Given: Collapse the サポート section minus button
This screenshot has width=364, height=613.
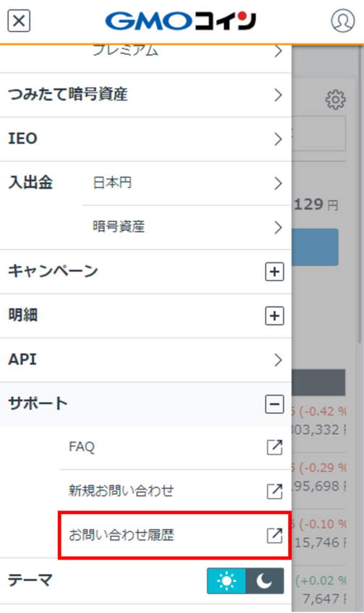Looking at the screenshot, I should (274, 404).
